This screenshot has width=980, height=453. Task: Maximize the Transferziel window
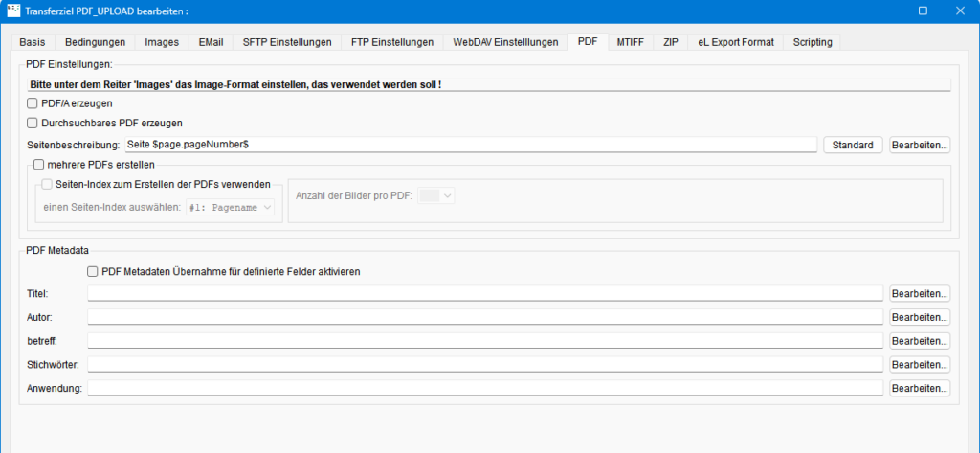point(923,11)
